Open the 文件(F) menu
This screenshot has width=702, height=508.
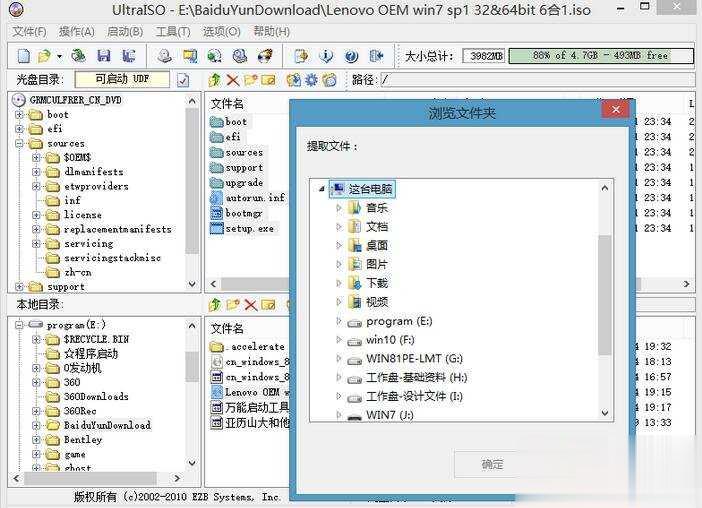click(30, 32)
